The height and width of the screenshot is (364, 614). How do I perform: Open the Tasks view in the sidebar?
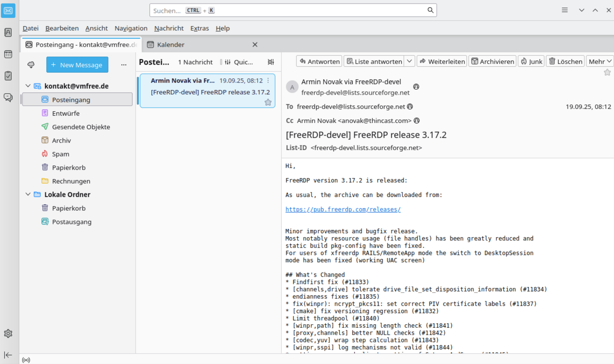8,76
